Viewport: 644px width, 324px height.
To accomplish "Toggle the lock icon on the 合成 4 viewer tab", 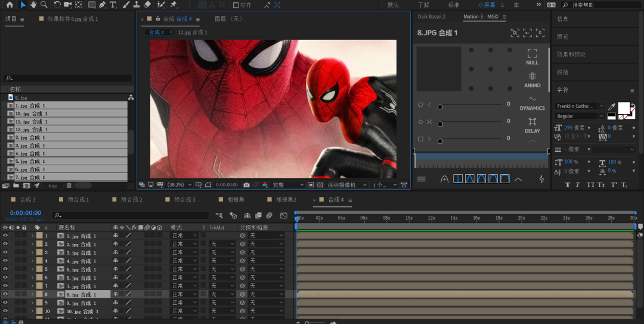I will tap(157, 19).
